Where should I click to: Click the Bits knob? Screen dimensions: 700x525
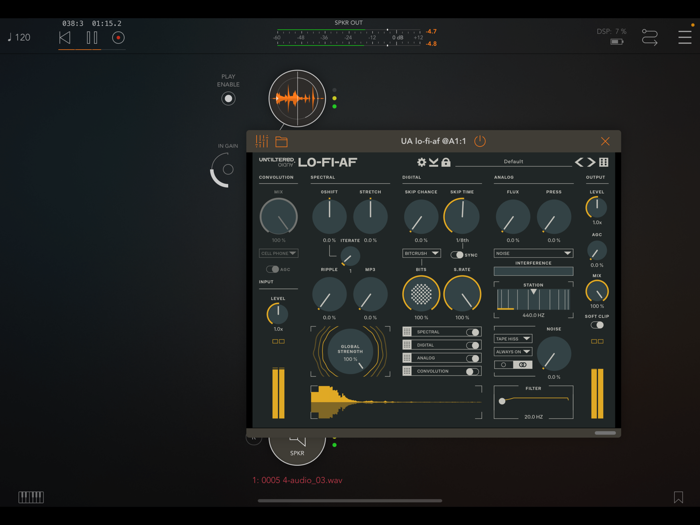tap(421, 294)
